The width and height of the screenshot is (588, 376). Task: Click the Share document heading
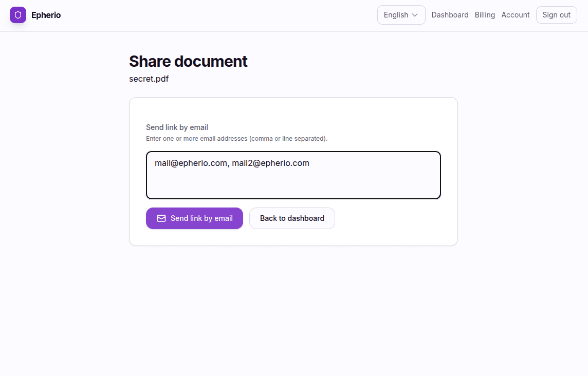(x=188, y=61)
